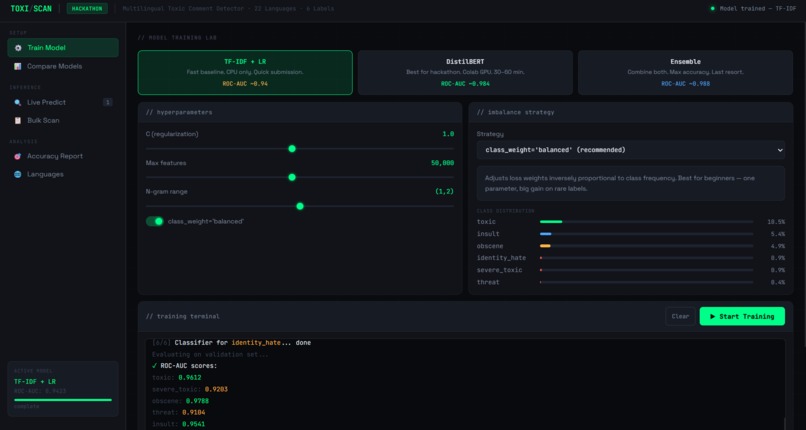Click the obscene class distribution bar
The width and height of the screenshot is (806, 430).
(647, 246)
